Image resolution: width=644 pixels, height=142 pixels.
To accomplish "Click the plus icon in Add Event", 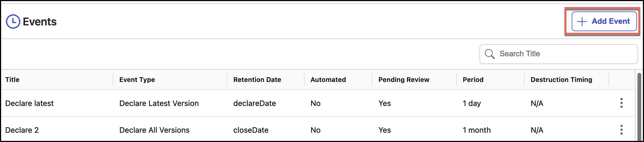I will click(582, 21).
